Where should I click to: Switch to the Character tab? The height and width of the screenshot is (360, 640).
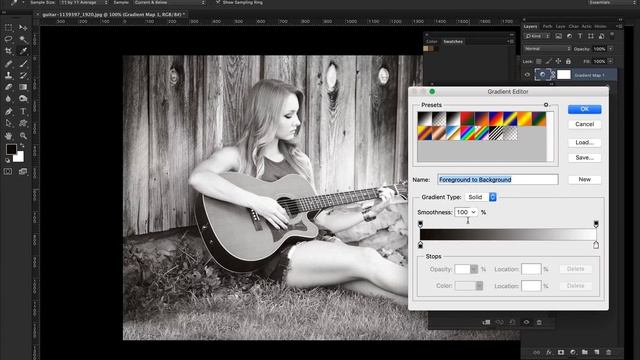573,26
